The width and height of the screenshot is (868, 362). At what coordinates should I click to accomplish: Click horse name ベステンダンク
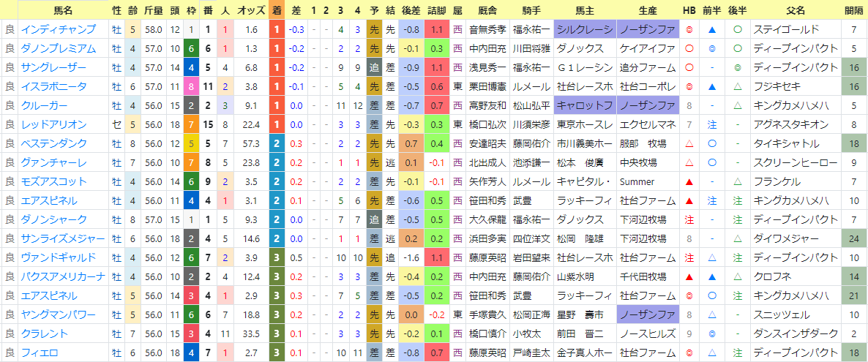[x=53, y=143]
